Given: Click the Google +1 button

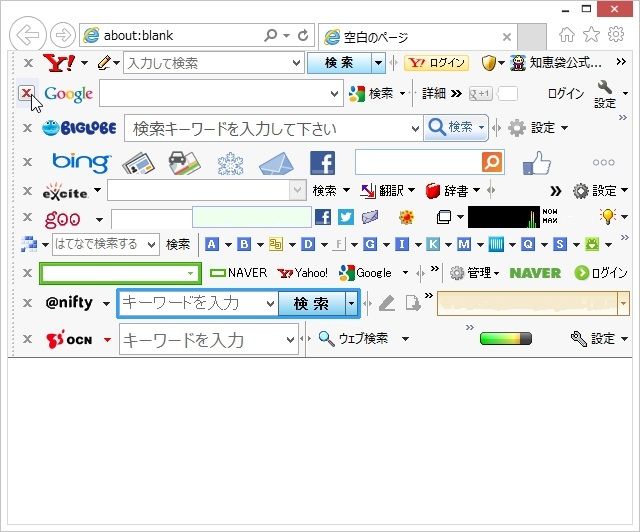Looking at the screenshot, I should pos(480,93).
